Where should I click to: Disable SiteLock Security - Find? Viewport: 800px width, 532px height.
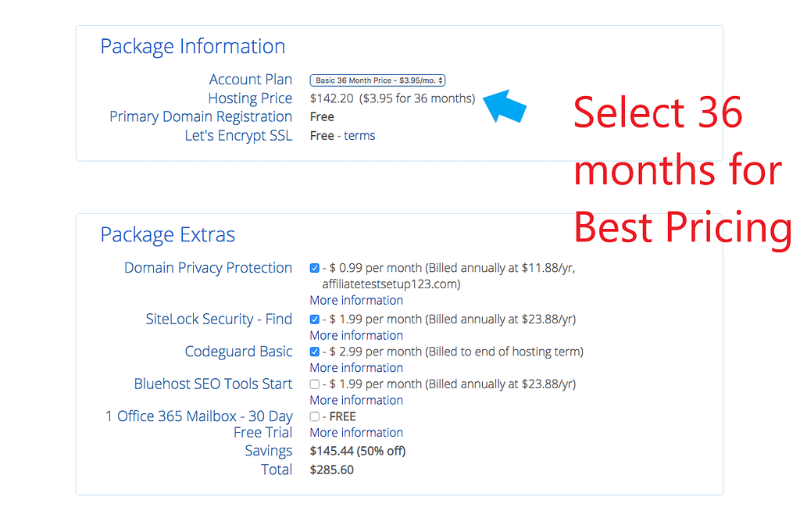tap(315, 319)
